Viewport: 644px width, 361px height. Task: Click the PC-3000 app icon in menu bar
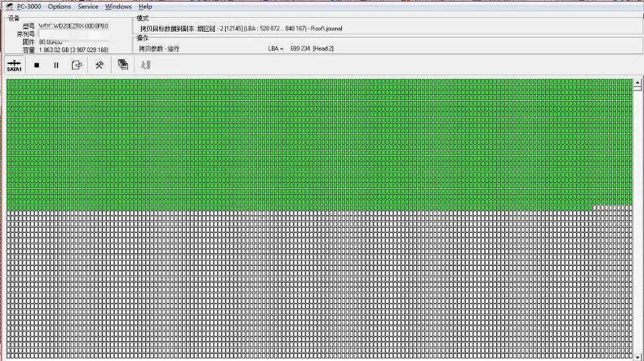pyautogui.click(x=9, y=6)
